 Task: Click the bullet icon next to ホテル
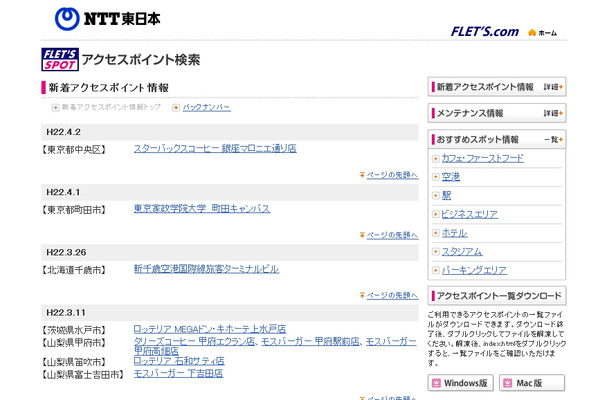(x=435, y=233)
